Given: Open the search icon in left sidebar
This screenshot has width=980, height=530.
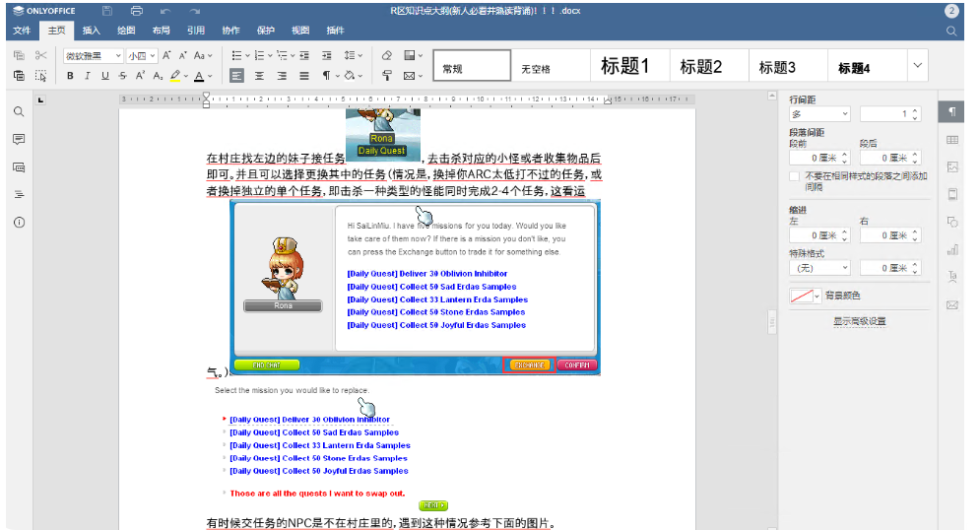Looking at the screenshot, I should [20, 111].
